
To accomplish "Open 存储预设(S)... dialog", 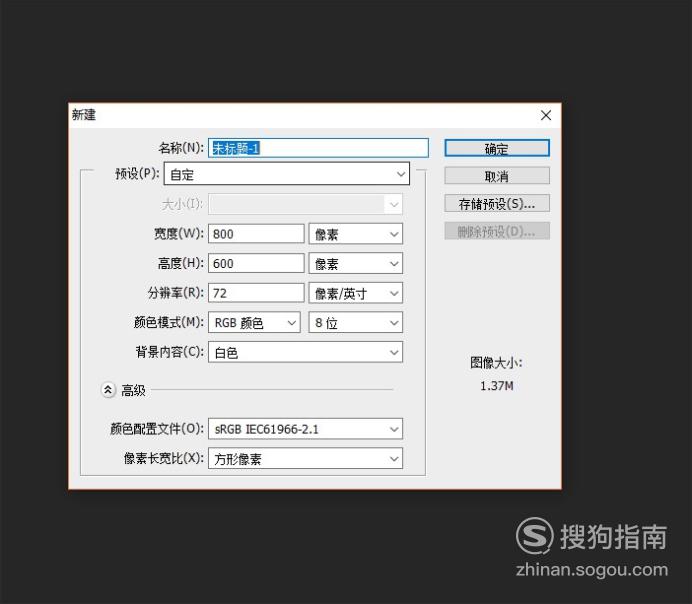I will pos(496,203).
